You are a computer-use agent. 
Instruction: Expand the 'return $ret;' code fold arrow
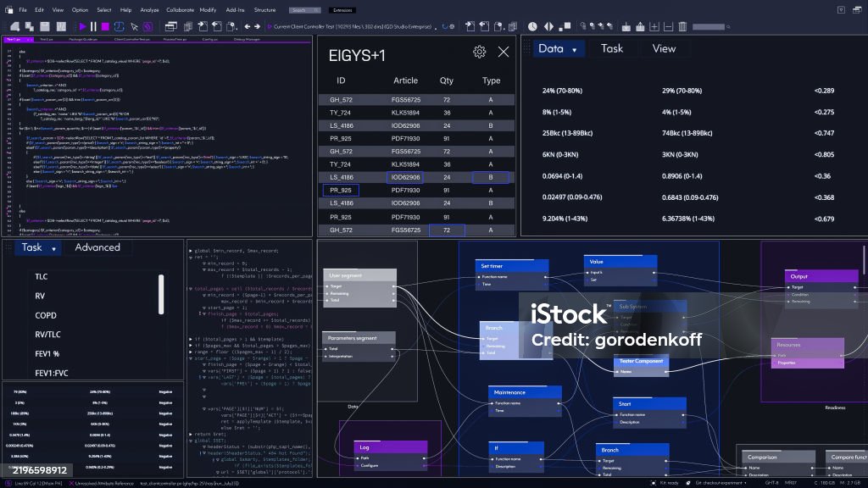[191, 435]
